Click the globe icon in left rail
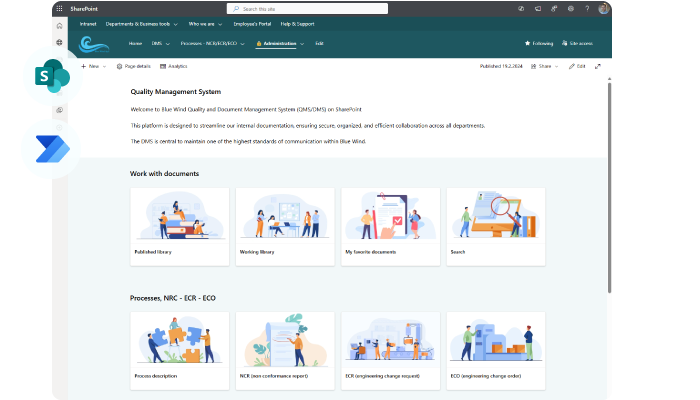The height and width of the screenshot is (400, 700). coord(59,42)
